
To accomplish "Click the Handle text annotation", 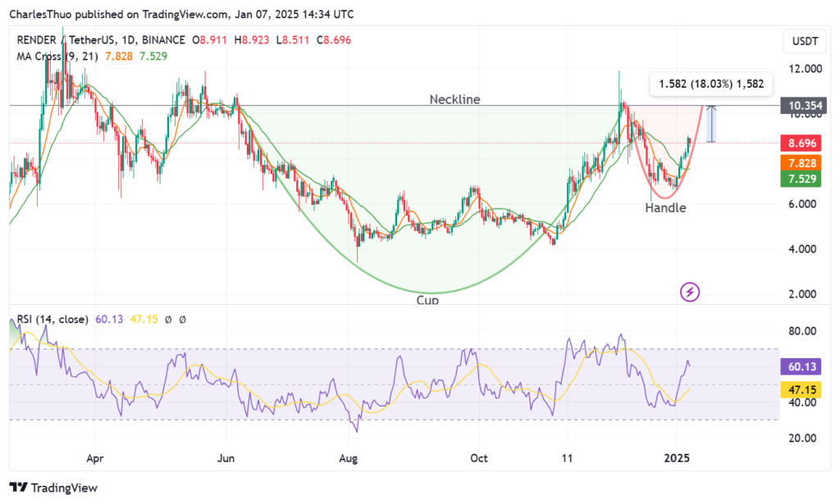I will click(664, 208).
